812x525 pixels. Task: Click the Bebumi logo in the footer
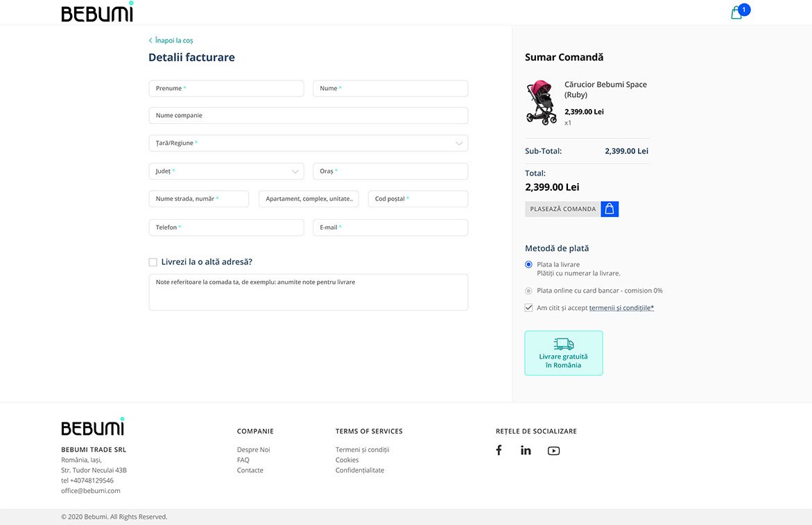tap(93, 427)
